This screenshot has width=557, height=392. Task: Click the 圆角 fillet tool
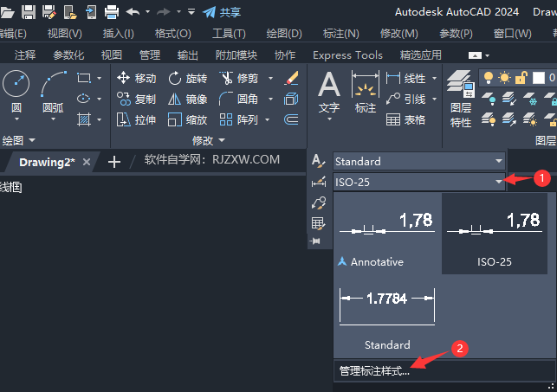click(238, 99)
